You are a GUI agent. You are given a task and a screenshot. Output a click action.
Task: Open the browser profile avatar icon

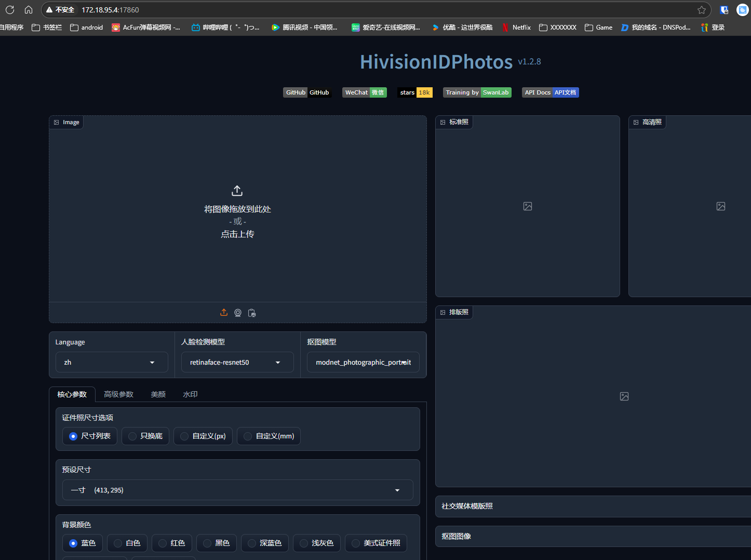coord(743,10)
